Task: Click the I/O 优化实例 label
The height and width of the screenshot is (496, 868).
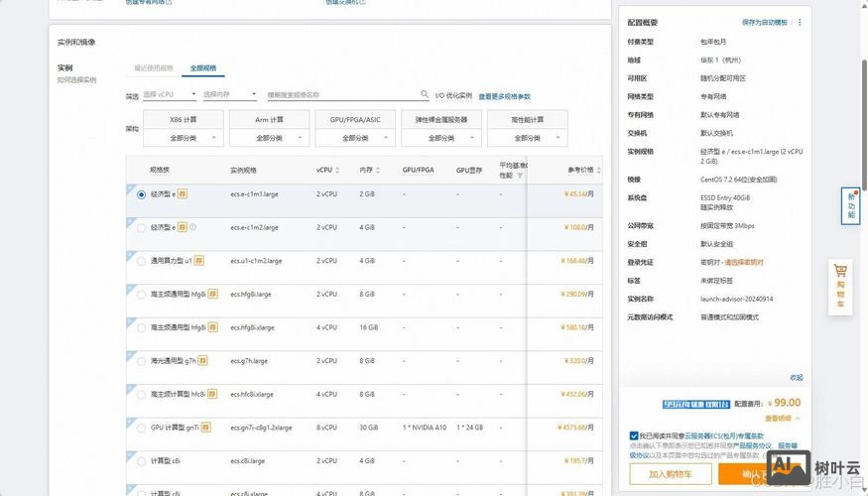Action: click(453, 96)
